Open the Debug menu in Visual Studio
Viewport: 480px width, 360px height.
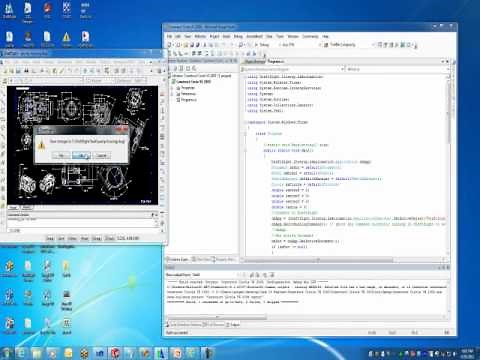tap(238, 36)
